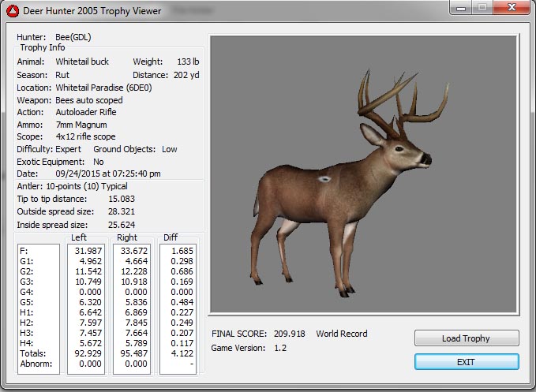Minimize the Trophy Viewer window

point(459,9)
